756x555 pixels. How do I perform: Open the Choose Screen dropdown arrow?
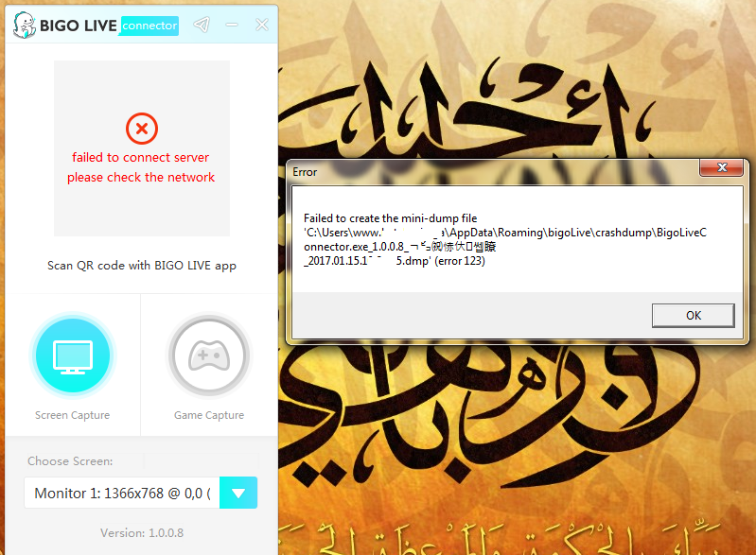(238, 493)
